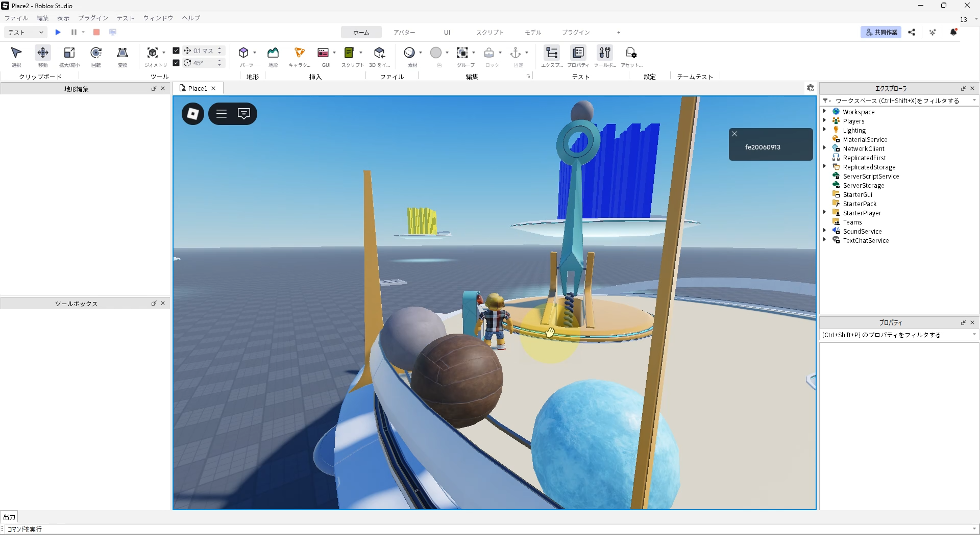Viewport: 980px width, 551px height.
Task: Open the Character (キャラク) rig builder
Action: tap(300, 53)
